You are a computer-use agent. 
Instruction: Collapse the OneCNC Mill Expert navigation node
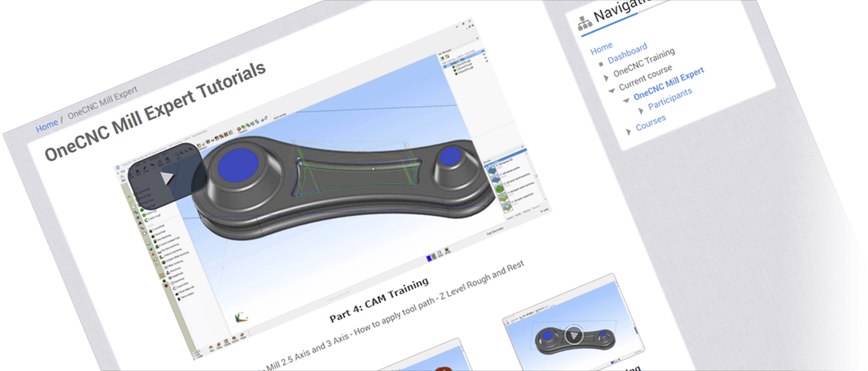pyautogui.click(x=626, y=100)
